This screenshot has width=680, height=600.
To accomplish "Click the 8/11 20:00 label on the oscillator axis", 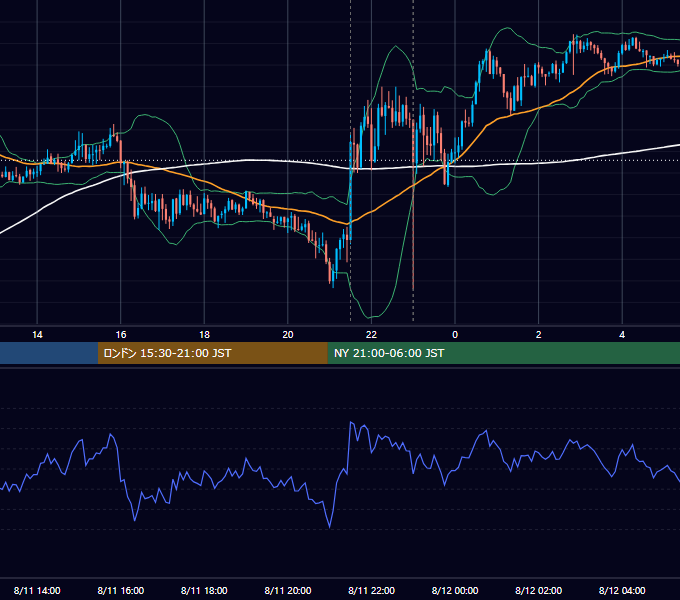I will point(288,590).
